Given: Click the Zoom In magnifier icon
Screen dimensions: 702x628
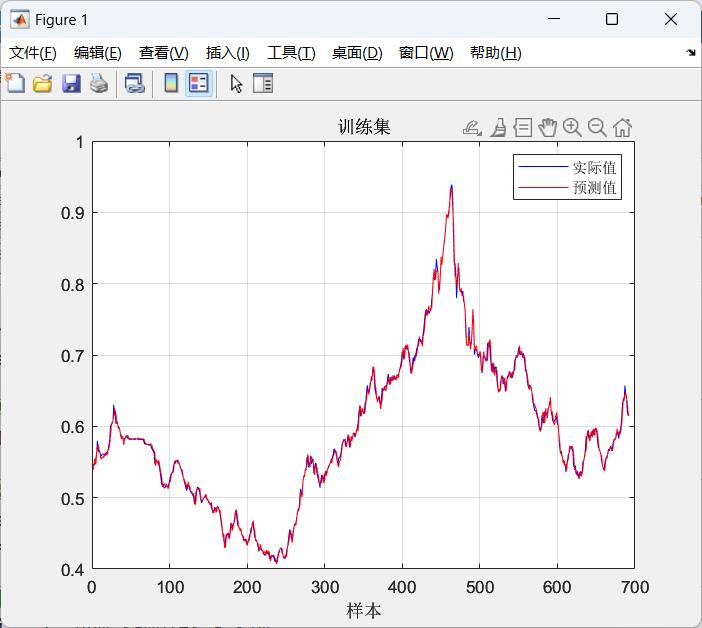Looking at the screenshot, I should coord(572,127).
